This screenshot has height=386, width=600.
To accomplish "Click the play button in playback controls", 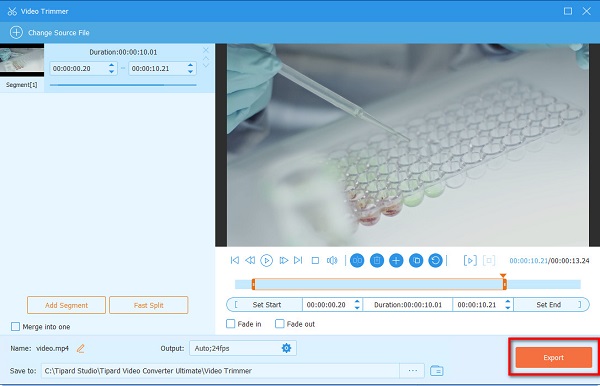I will click(266, 261).
